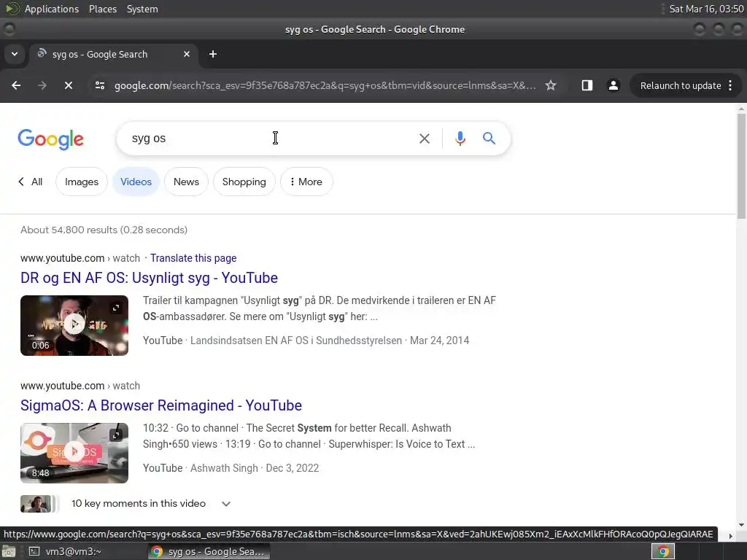Play the 8:48 SigmaOS video thumbnail
747x560 pixels.
[74, 453]
